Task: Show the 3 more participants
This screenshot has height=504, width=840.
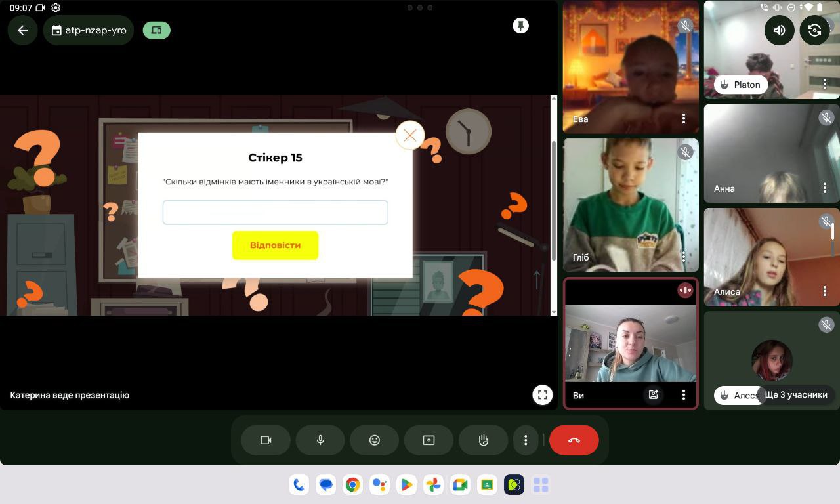Action: point(795,395)
